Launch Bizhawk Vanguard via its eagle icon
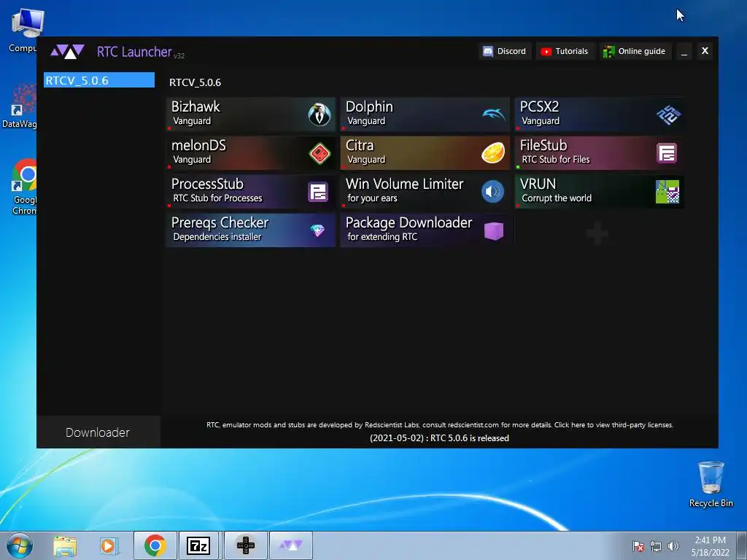This screenshot has height=560, width=747. click(x=320, y=114)
